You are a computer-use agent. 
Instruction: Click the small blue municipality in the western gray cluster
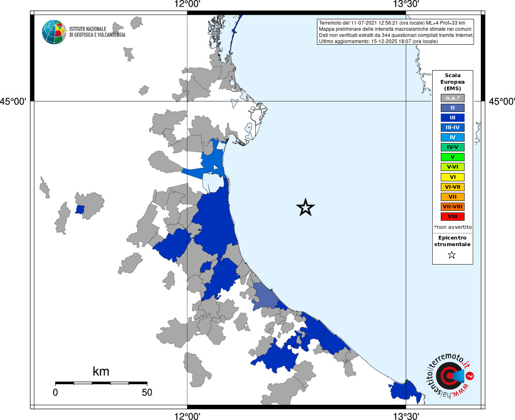[80, 210]
